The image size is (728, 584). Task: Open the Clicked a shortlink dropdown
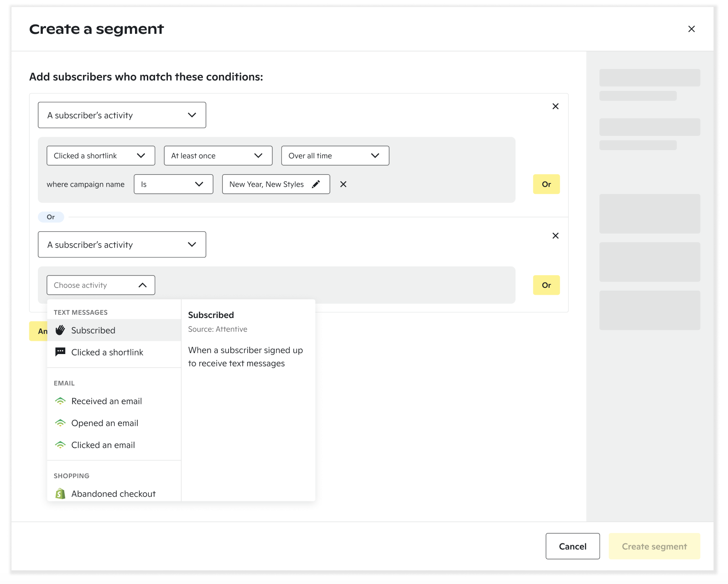100,156
